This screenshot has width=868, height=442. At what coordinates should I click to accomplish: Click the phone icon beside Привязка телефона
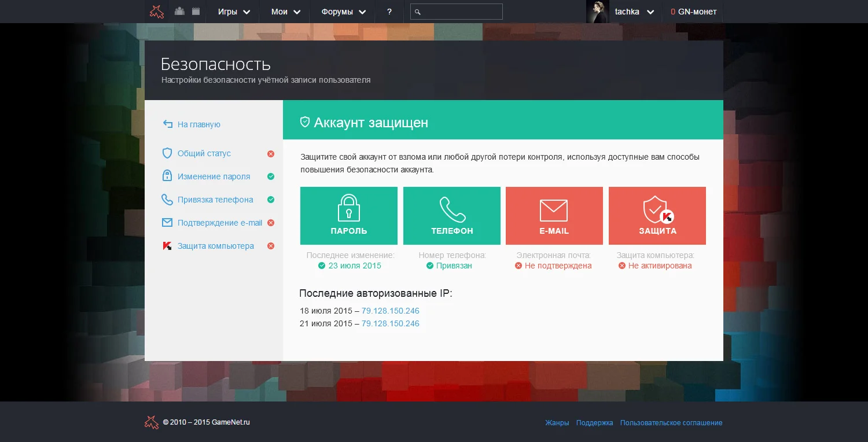point(167,200)
